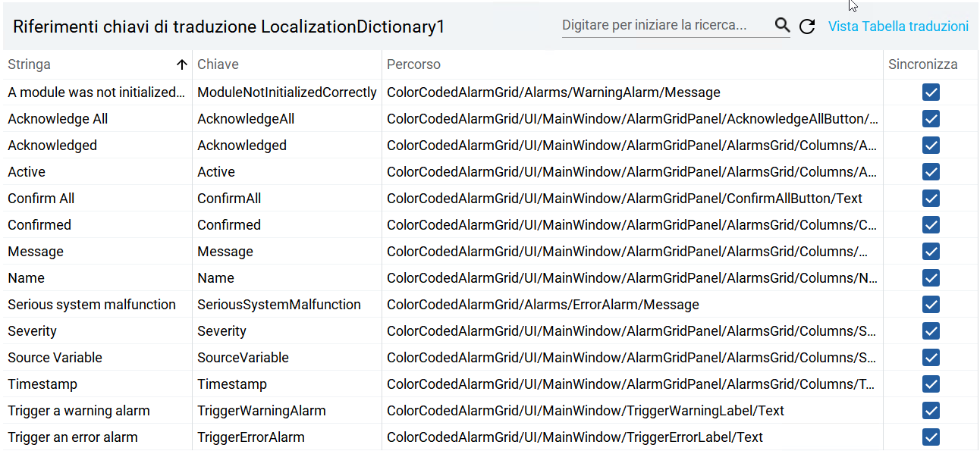Image resolution: width=980 pixels, height=451 pixels.
Task: Uncheck sync for SeriousSystemMalfunction
Action: (x=930, y=304)
